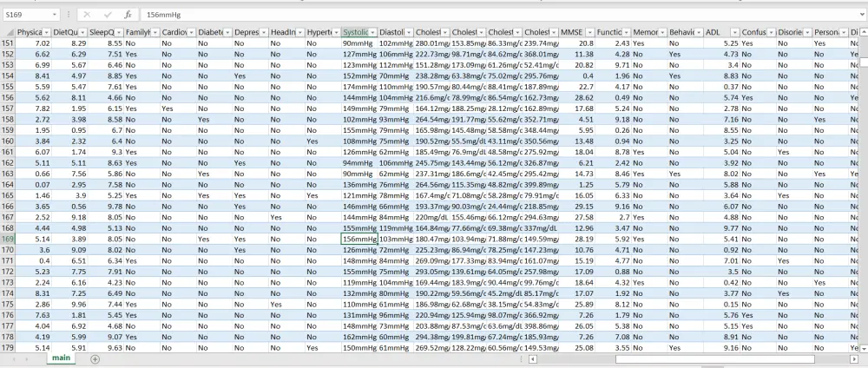Click the Select All triangle at grid corner
Viewport: 868px width, 368px height.
(8, 32)
